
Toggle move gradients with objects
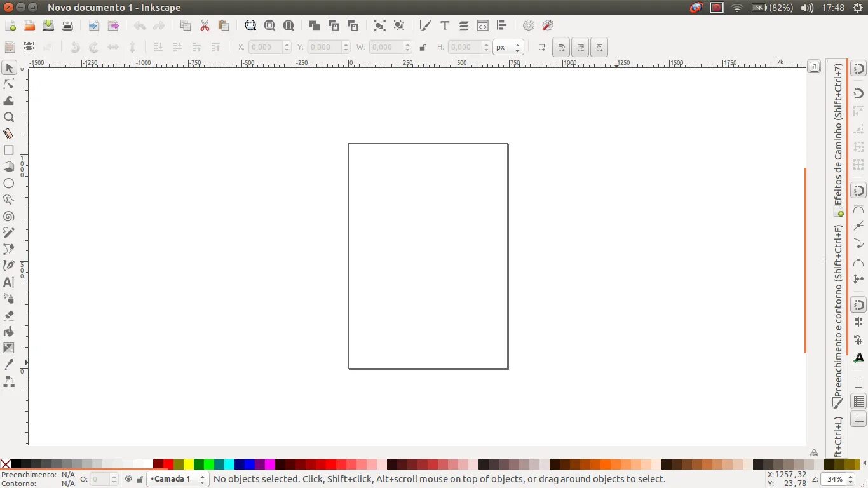coord(580,47)
